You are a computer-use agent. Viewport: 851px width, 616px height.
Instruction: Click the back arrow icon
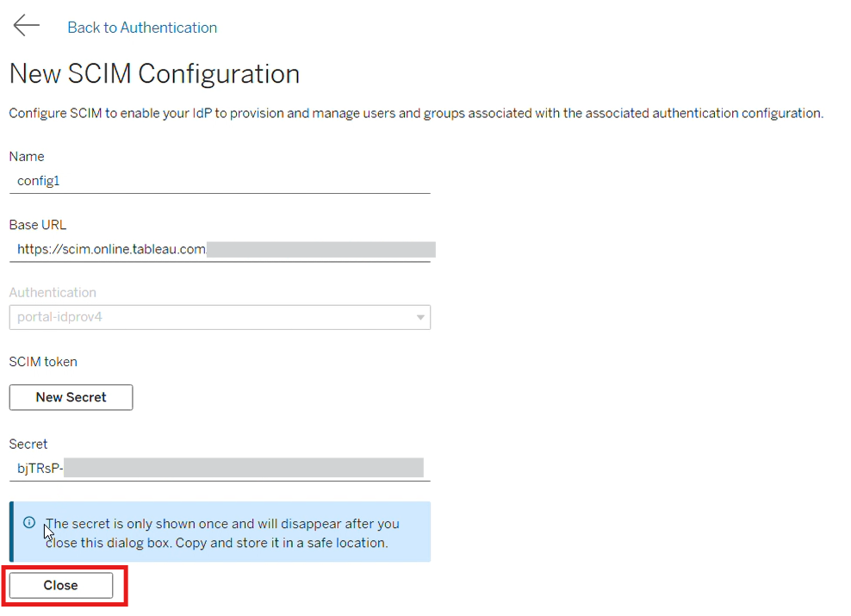[26, 26]
